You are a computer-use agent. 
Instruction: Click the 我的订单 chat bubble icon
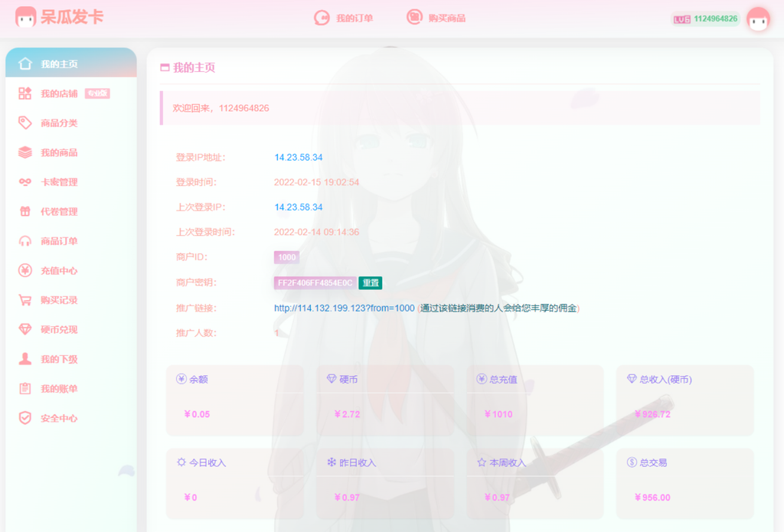pyautogui.click(x=322, y=18)
